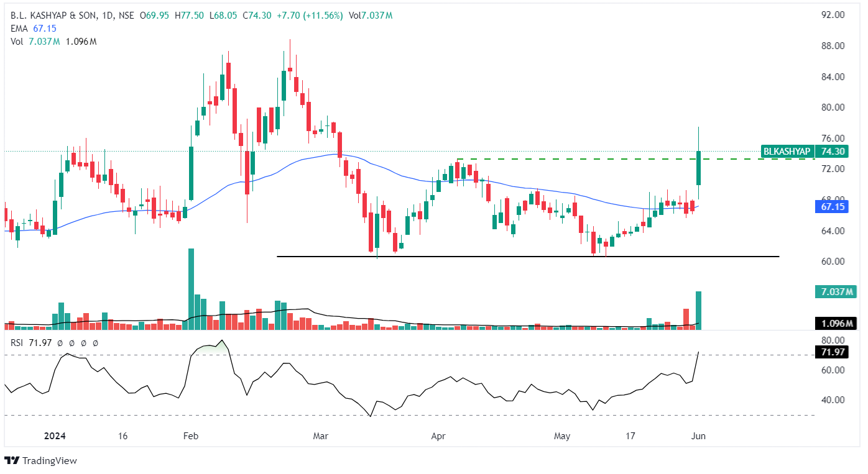Click the 80.00 RSI scale label
This screenshot has height=474, width=868.
tap(831, 340)
